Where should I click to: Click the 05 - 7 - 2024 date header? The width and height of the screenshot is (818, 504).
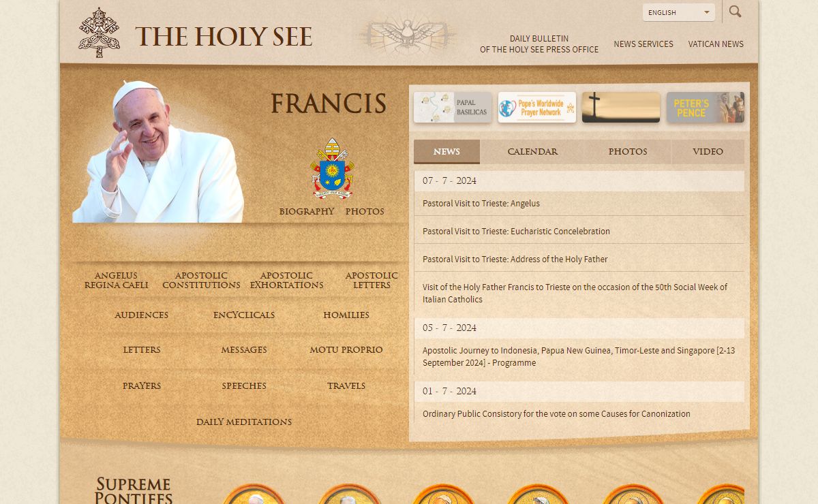pyautogui.click(x=579, y=328)
